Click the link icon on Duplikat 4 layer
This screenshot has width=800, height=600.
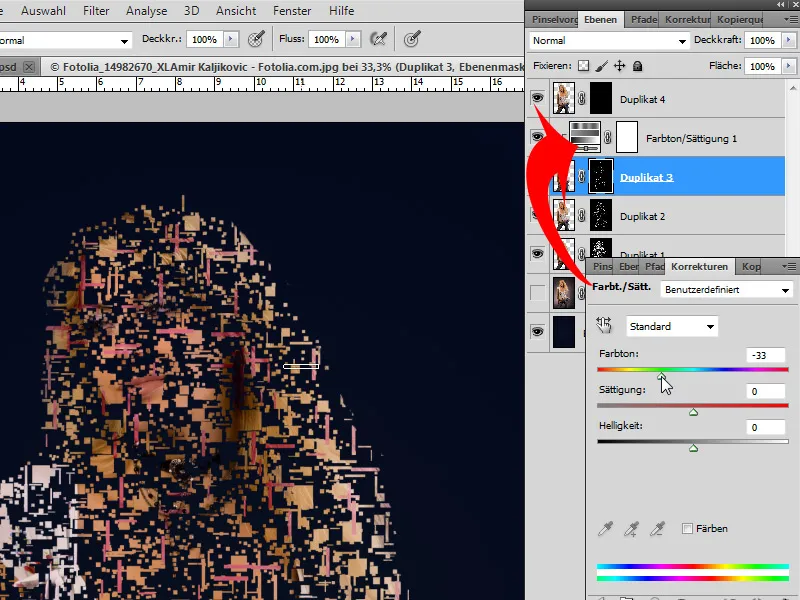tap(582, 99)
